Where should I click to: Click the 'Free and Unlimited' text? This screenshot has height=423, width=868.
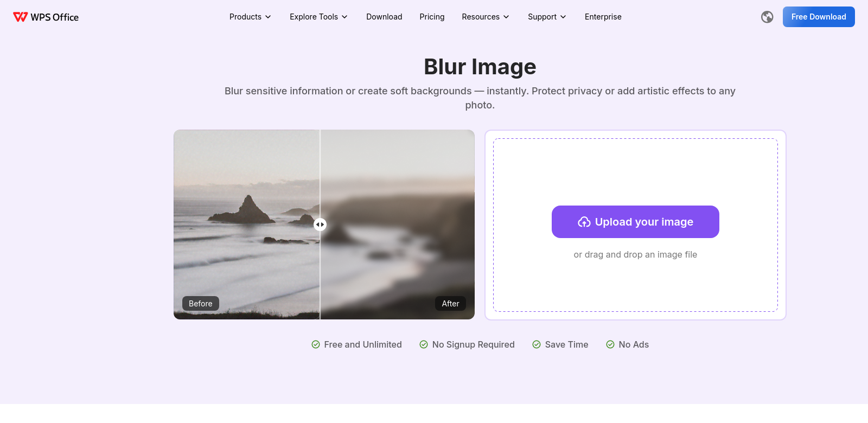coord(363,344)
